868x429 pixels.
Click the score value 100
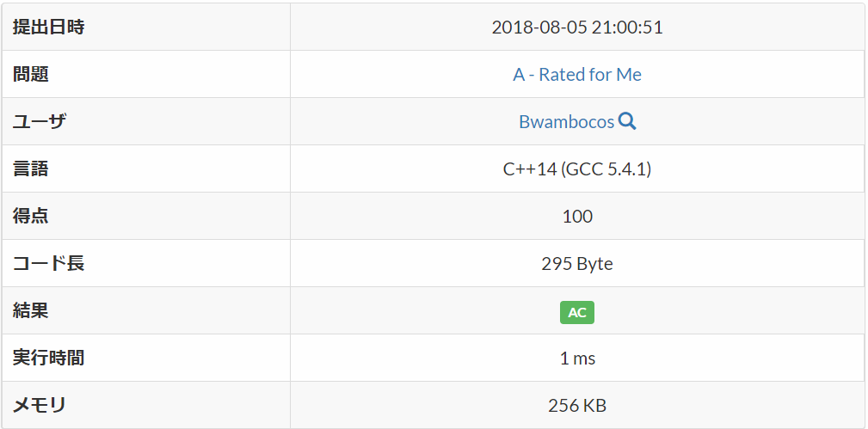tap(577, 216)
